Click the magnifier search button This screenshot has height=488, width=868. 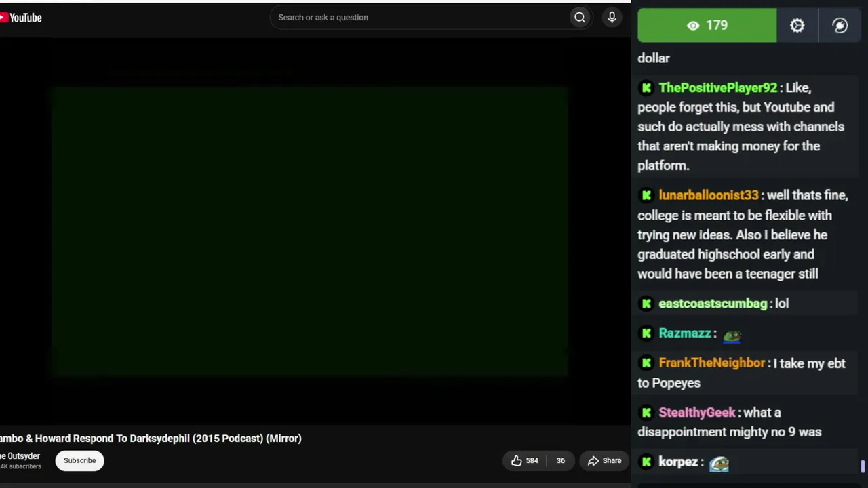580,18
